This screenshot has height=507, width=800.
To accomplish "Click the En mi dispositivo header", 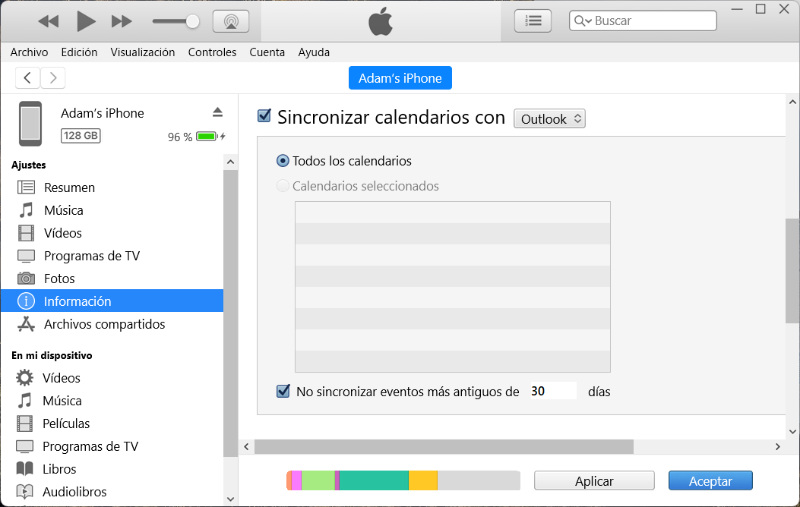I will pos(52,355).
